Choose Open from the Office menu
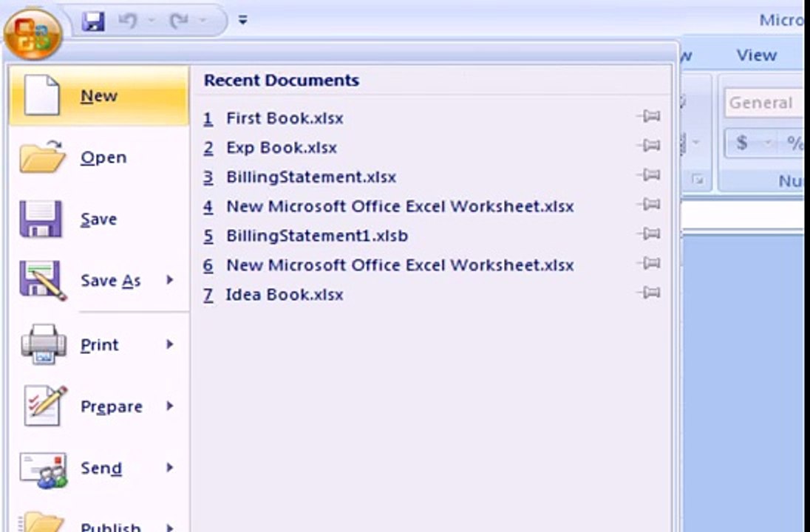Image resolution: width=810 pixels, height=532 pixels. coord(99,157)
